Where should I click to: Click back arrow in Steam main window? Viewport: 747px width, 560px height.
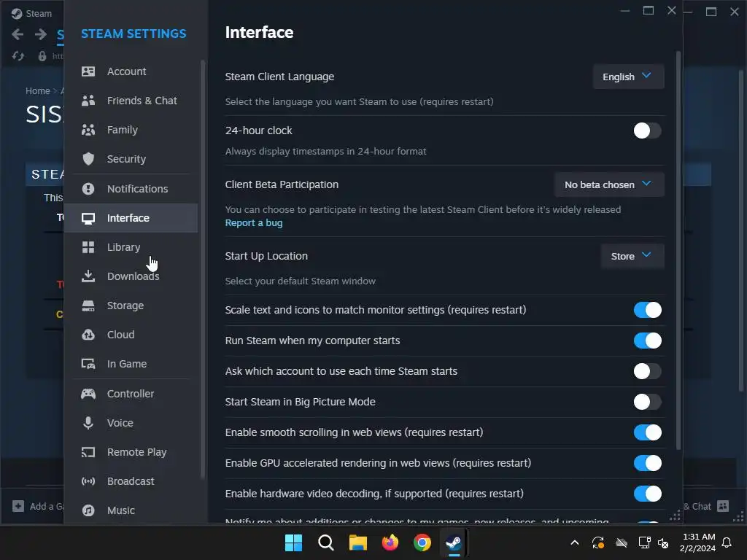(x=18, y=34)
